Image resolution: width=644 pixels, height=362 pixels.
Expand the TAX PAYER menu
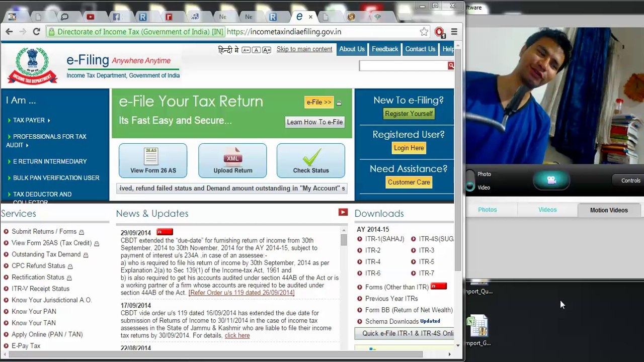(29, 120)
